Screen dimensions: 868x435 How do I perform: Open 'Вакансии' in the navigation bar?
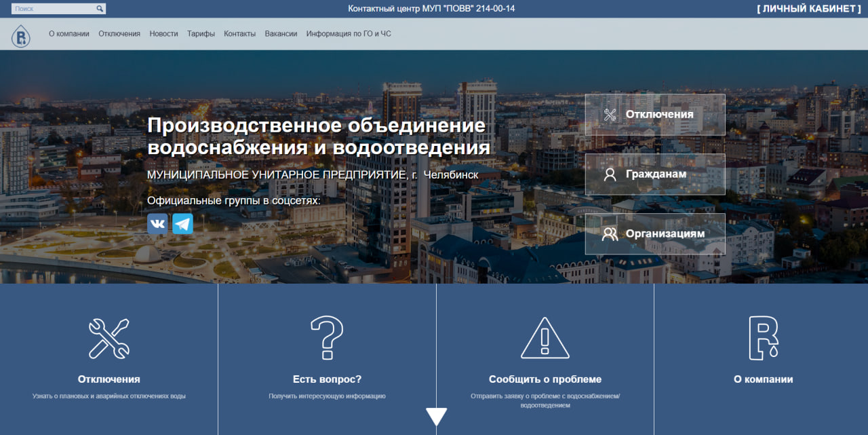[281, 34]
